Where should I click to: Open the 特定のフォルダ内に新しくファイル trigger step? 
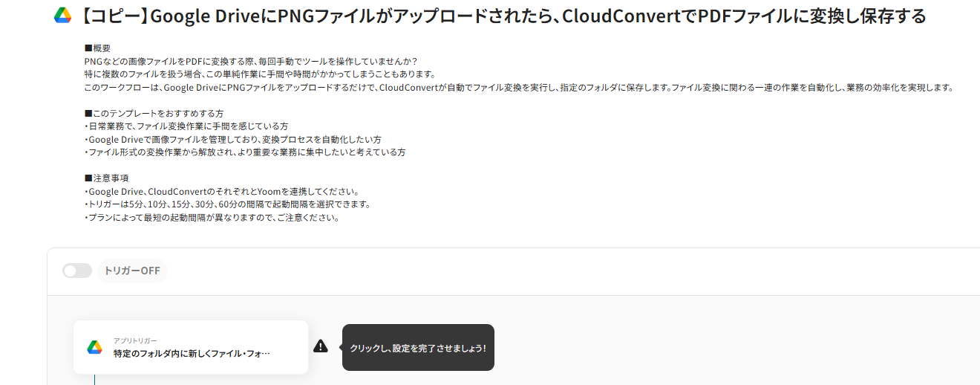tap(191, 347)
